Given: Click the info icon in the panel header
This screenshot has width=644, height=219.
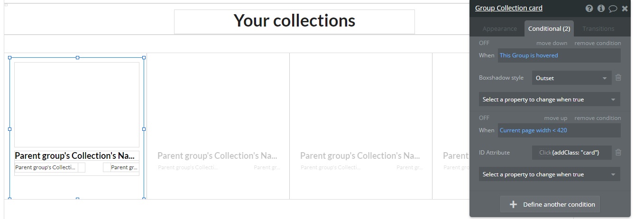Looking at the screenshot, I should (601, 9).
